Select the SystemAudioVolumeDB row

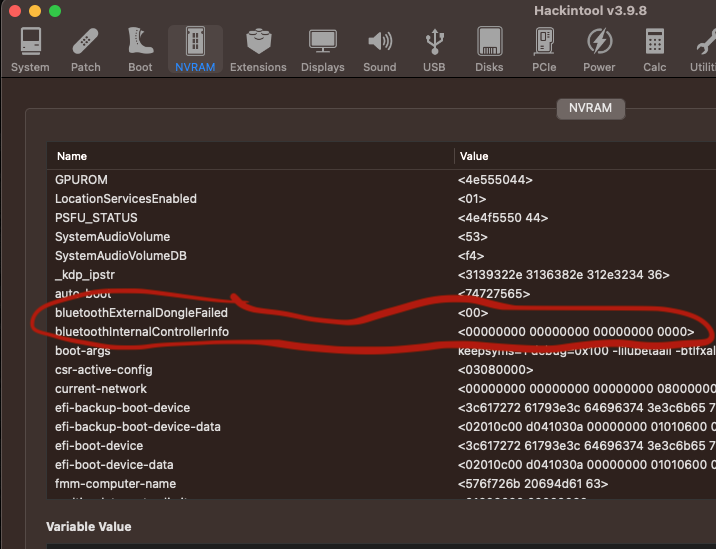(x=381, y=256)
